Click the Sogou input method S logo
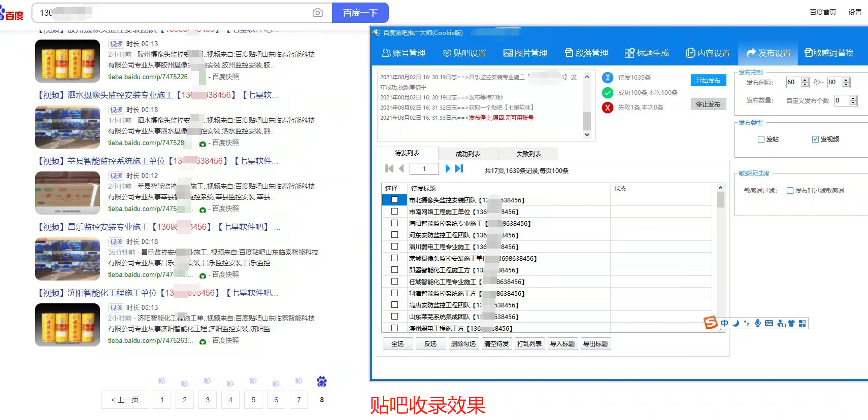 point(711,323)
